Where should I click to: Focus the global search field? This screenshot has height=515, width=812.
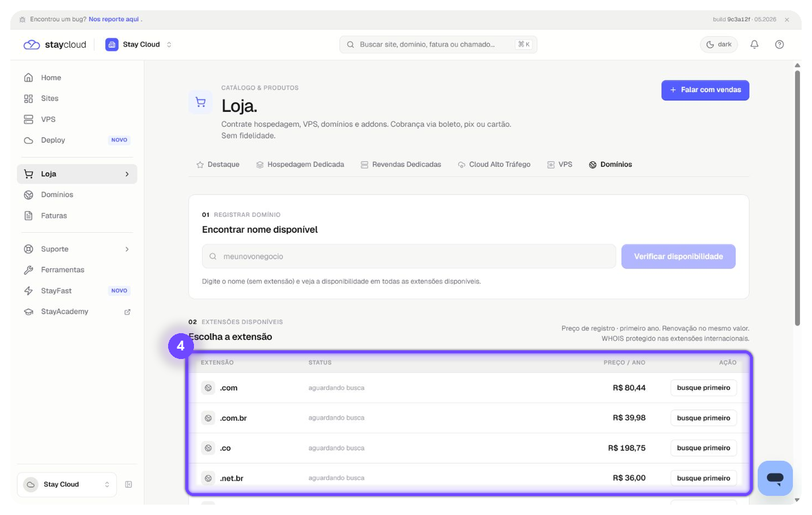tap(438, 44)
